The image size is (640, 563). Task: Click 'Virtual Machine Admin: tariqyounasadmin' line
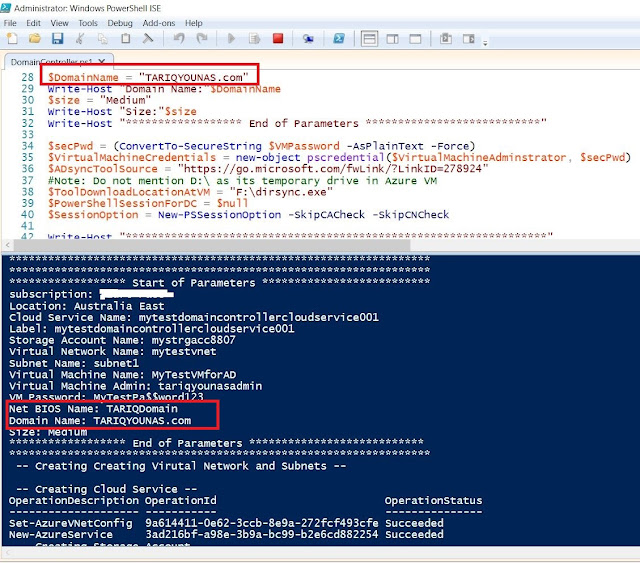[136, 386]
